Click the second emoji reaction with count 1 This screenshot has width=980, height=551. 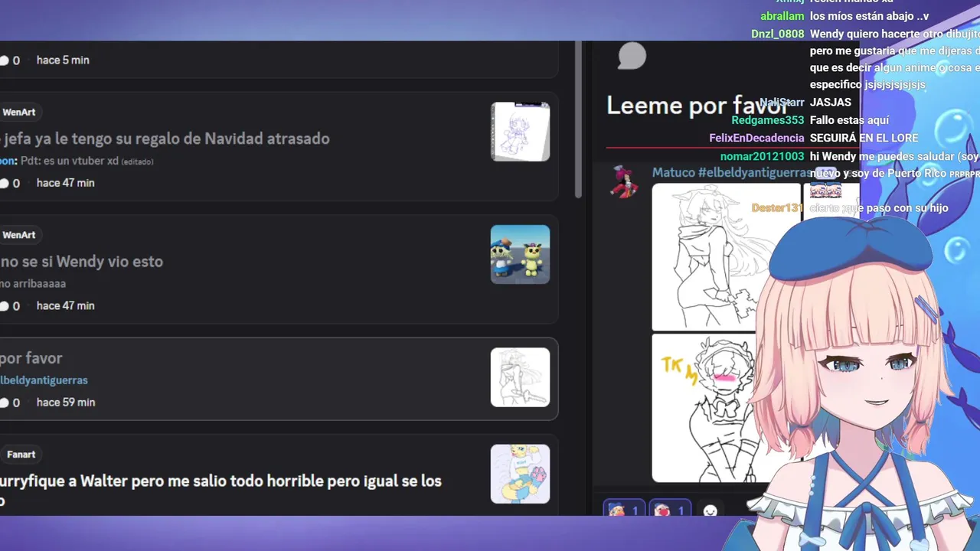(670, 510)
